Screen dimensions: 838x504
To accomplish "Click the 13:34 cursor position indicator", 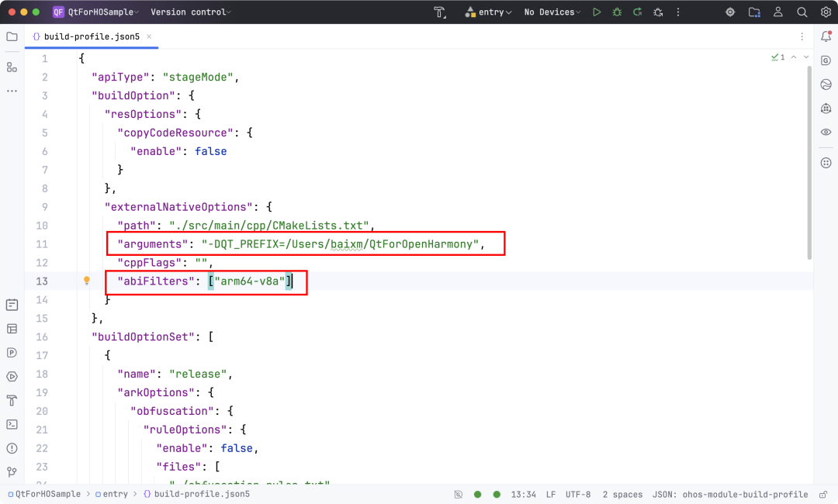I will (x=523, y=495).
